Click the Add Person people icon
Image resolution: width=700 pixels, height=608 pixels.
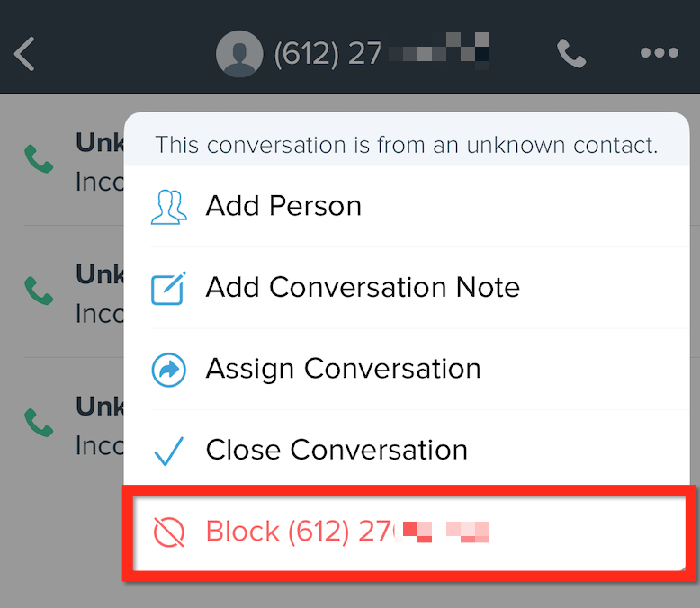point(169,207)
